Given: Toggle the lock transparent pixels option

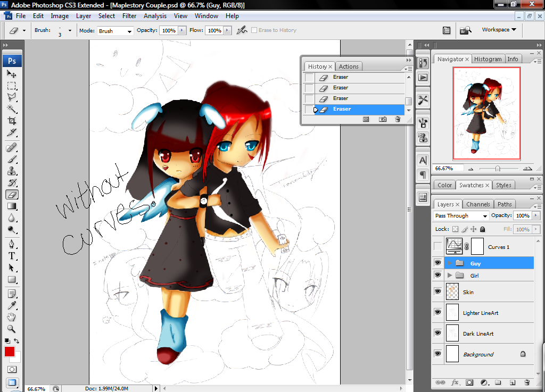Looking at the screenshot, I should click(456, 229).
